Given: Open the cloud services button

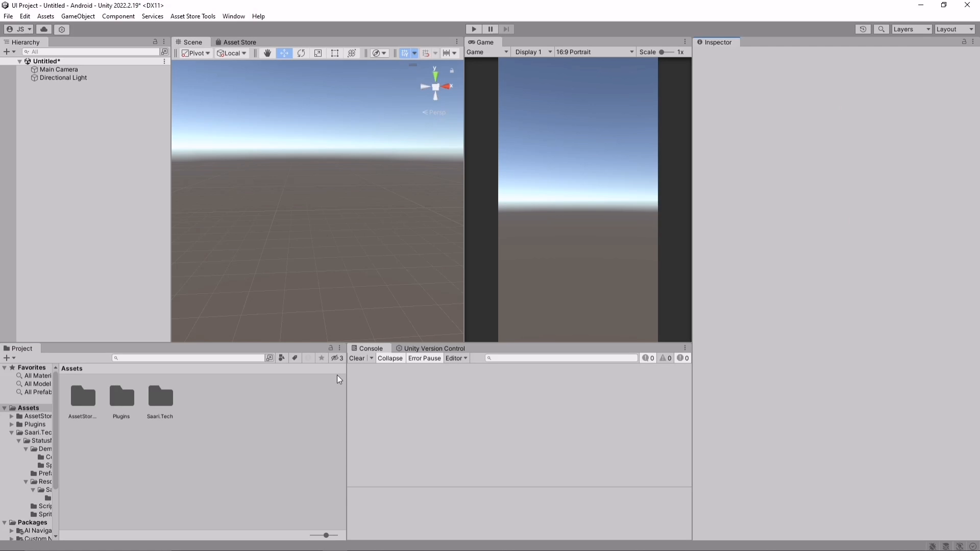Looking at the screenshot, I should pos(44,30).
